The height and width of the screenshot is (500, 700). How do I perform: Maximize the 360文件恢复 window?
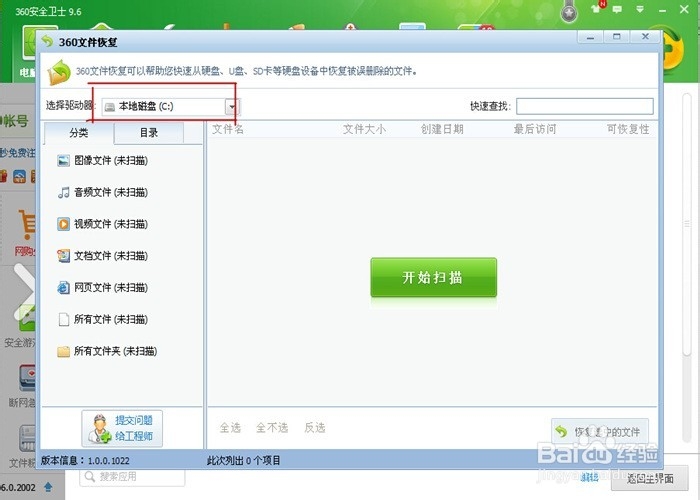point(617,37)
